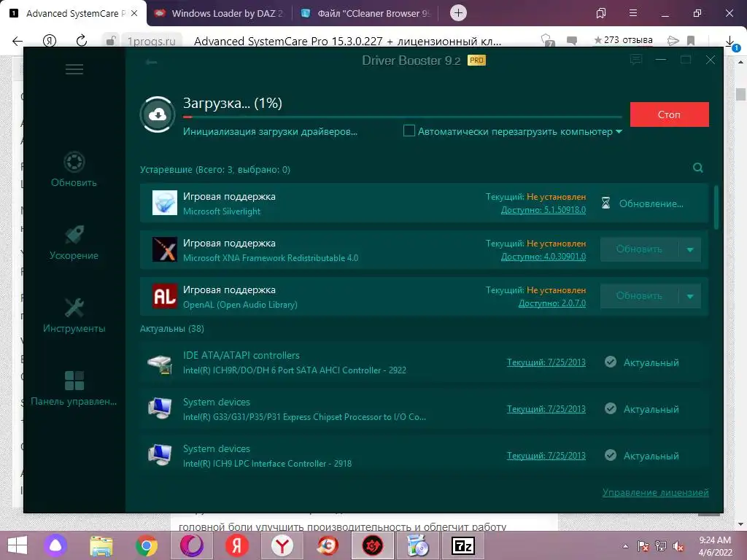This screenshot has height=560, width=747.
Task: Click the Актуальный status of IDE ATA/ATAPI controllers
Action: [x=642, y=362]
